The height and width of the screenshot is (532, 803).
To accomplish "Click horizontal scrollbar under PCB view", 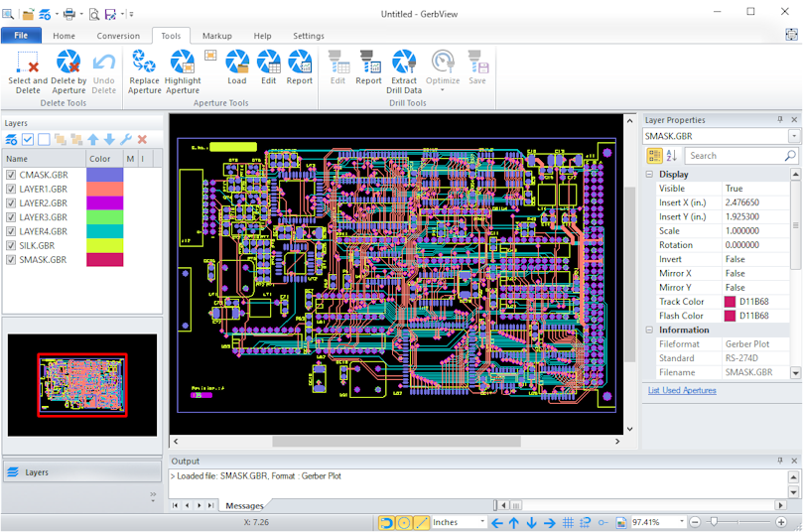I will (x=396, y=442).
